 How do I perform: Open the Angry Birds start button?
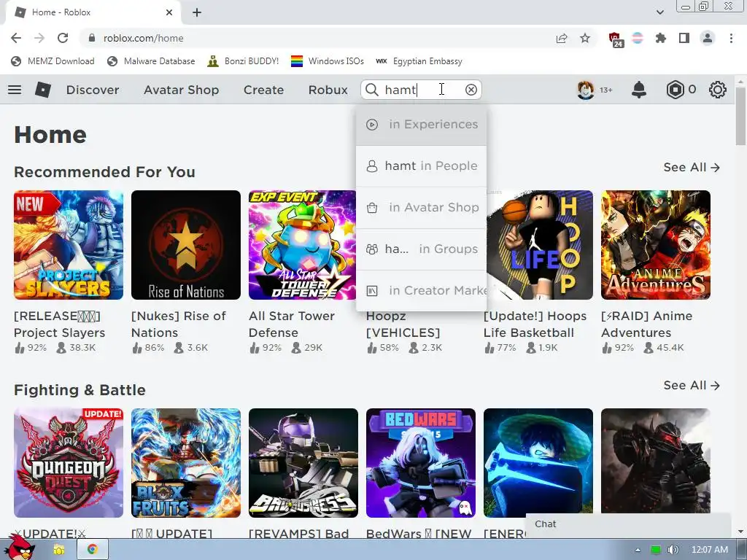(19, 548)
